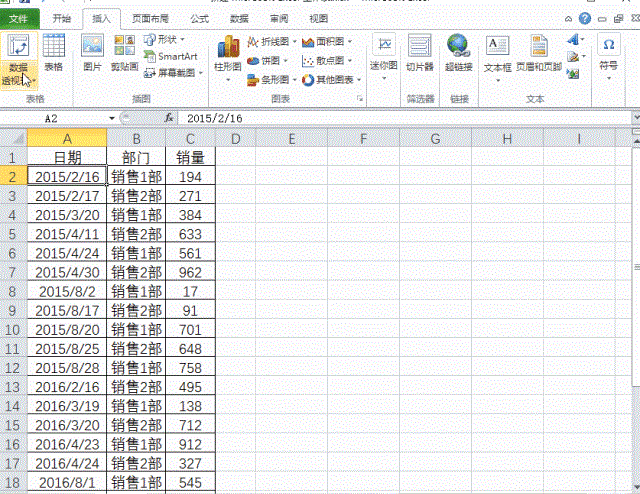
Task: Click the 文件 file menu button
Action: [19, 18]
